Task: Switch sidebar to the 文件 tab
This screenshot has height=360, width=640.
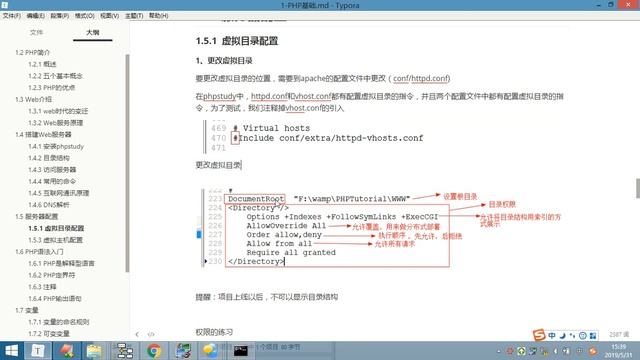Action: coord(36,32)
